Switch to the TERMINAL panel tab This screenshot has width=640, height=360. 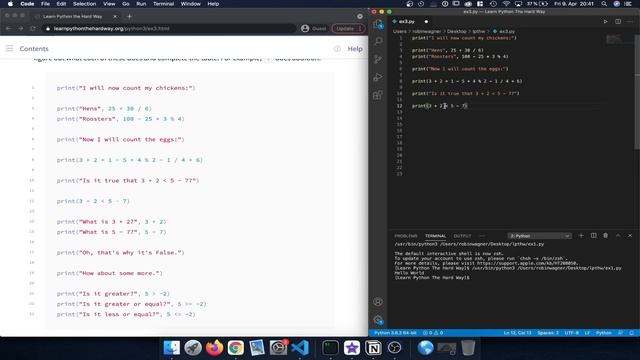435,236
